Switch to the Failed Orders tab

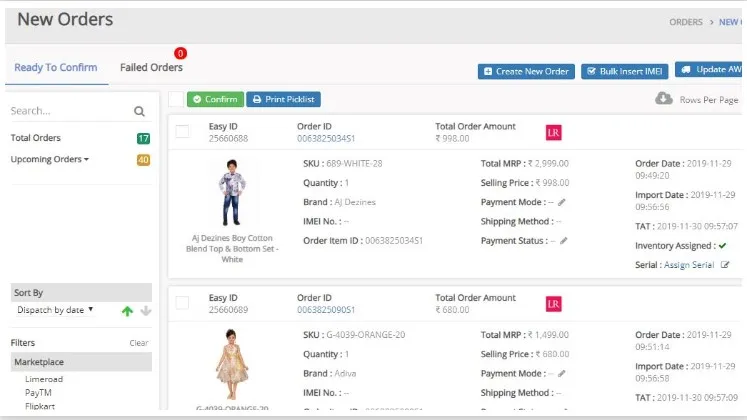click(x=151, y=68)
